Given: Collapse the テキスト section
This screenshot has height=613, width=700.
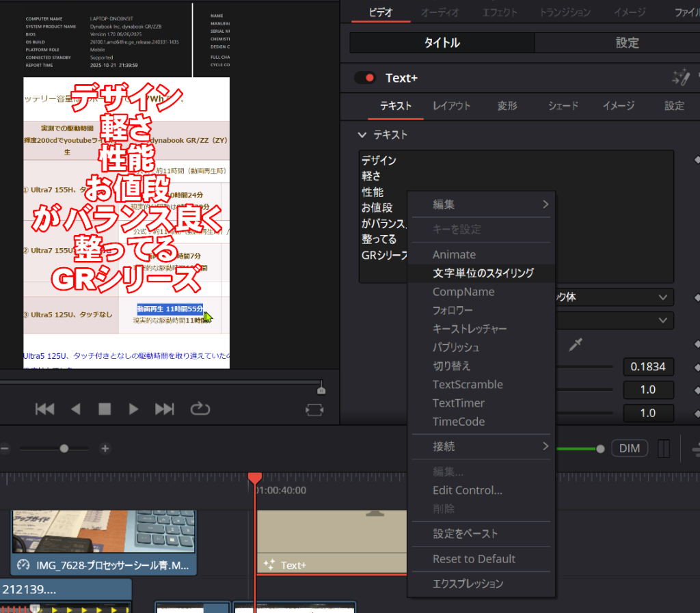Looking at the screenshot, I should 362,135.
